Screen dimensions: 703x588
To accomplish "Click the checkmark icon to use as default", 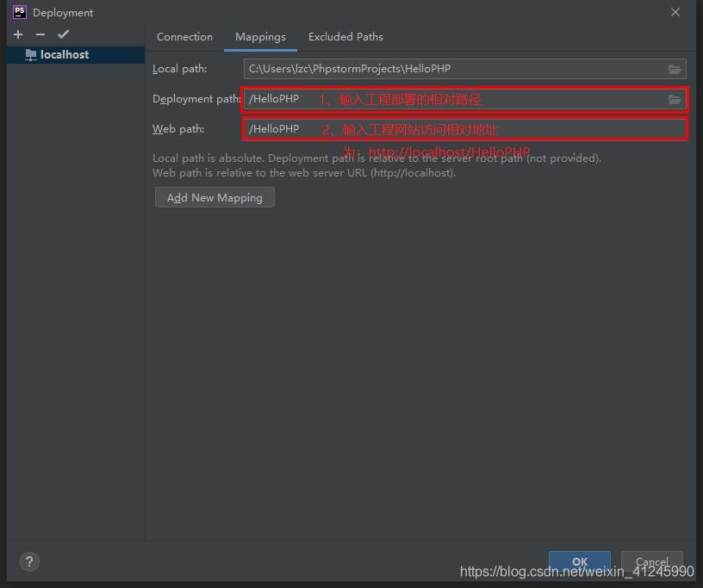I will (x=63, y=34).
